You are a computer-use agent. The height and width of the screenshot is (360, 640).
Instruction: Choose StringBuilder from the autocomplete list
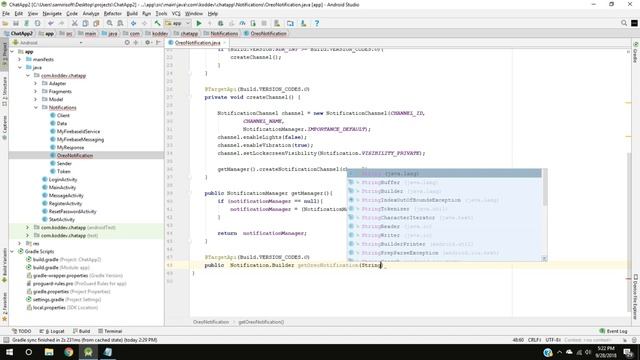coord(444,191)
